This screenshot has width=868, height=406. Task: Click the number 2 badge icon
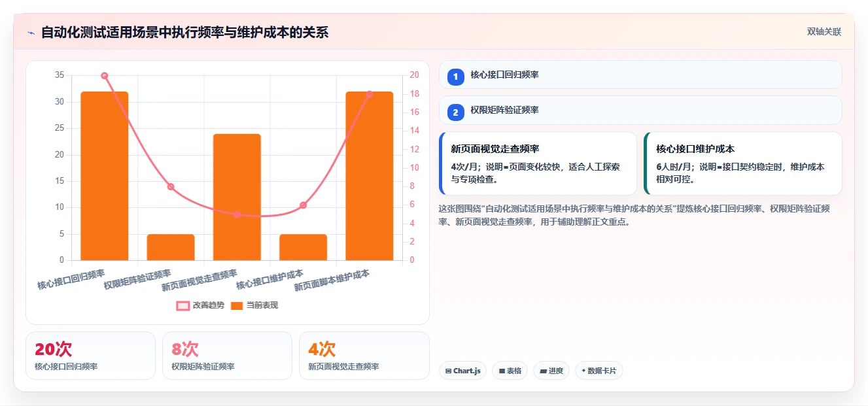[x=456, y=112]
